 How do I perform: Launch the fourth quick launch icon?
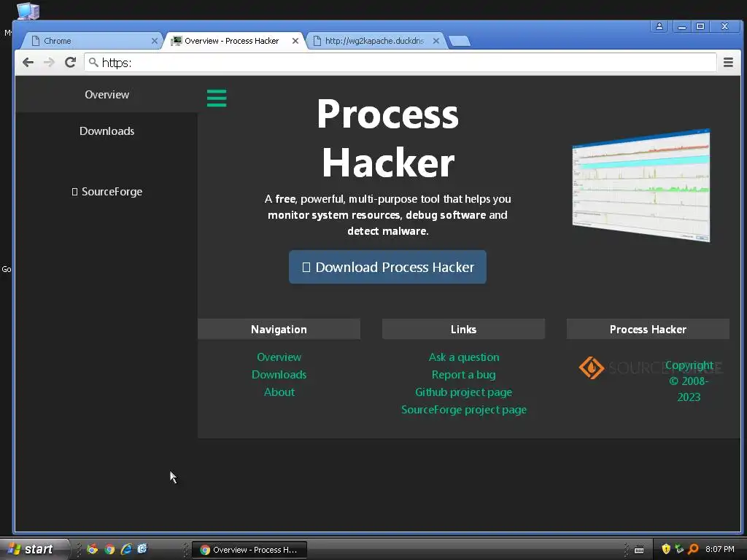point(142,549)
